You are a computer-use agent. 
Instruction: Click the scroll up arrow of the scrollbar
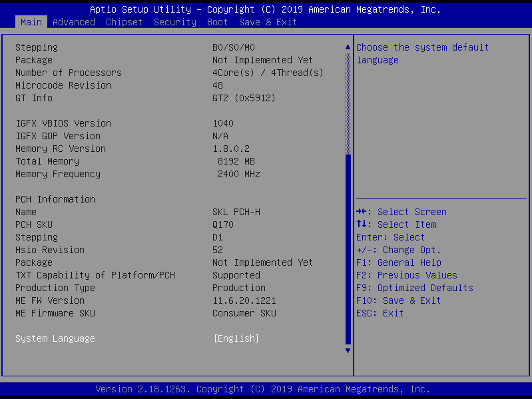347,47
